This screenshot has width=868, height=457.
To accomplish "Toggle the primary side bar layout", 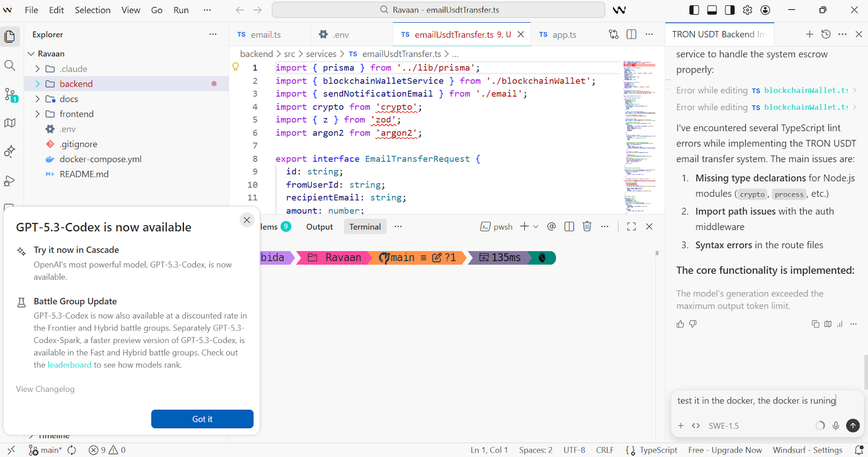I will 694,10.
